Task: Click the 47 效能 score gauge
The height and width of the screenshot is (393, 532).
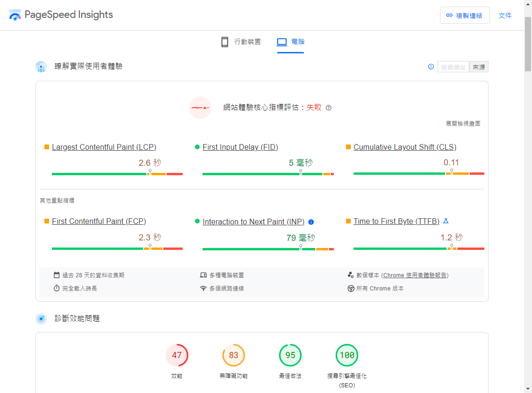Action: pos(177,355)
